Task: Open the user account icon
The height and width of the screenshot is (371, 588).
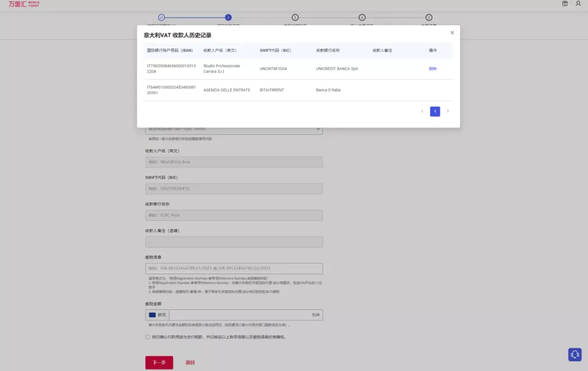Action: 578,3
